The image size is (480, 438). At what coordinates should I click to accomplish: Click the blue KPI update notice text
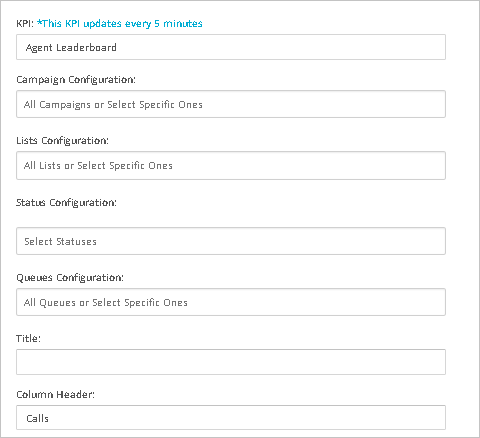tap(120, 24)
